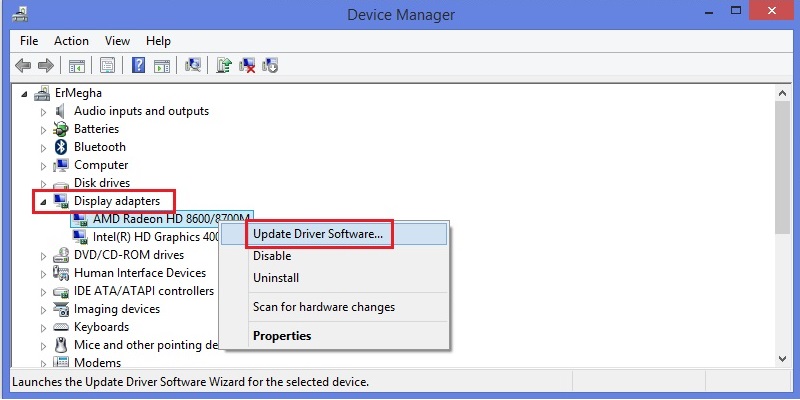Expand the Computer node
The width and height of the screenshot is (800, 400).
click(43, 166)
